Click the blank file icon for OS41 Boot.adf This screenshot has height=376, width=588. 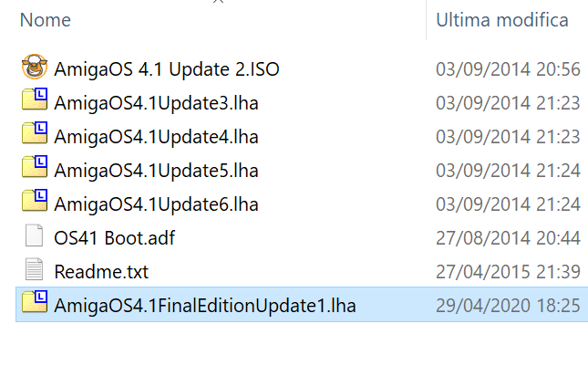[34, 237]
